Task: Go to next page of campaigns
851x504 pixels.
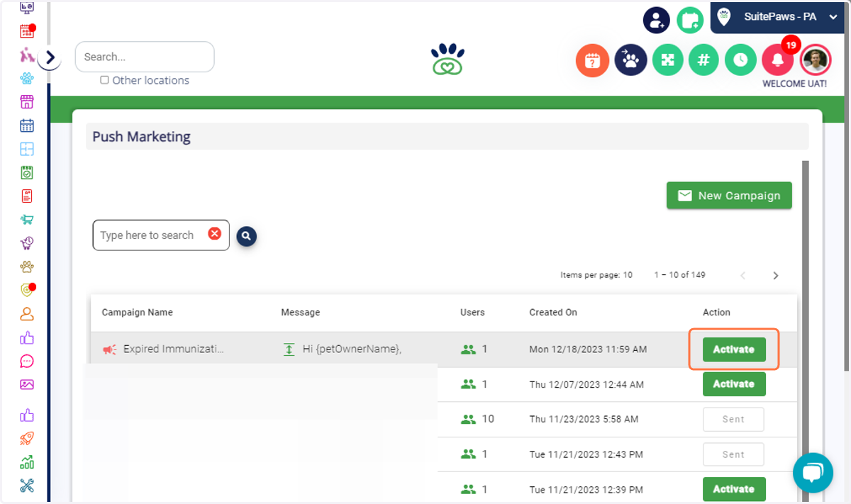Action: (776, 275)
